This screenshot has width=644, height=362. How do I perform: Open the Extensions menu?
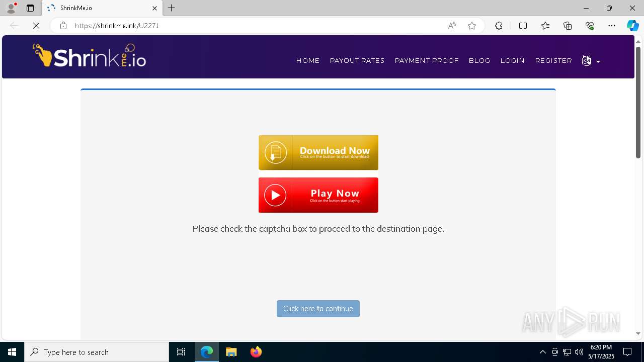(499, 26)
